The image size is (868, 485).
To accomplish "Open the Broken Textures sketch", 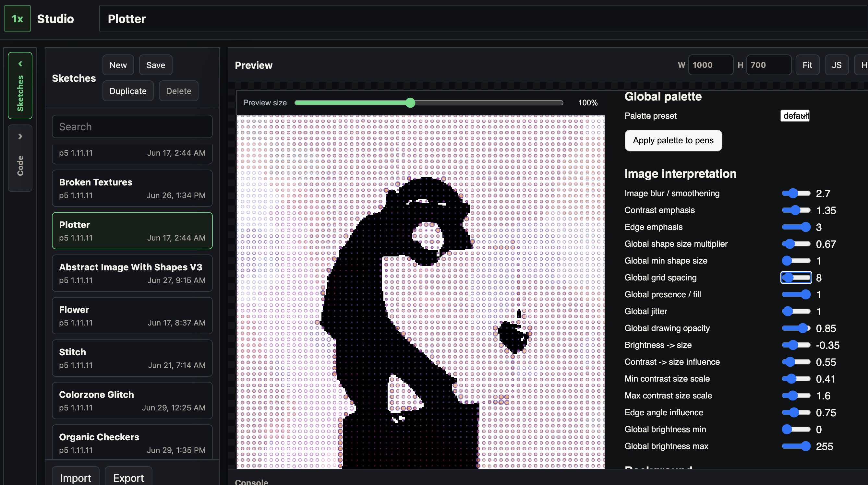I will tap(132, 188).
